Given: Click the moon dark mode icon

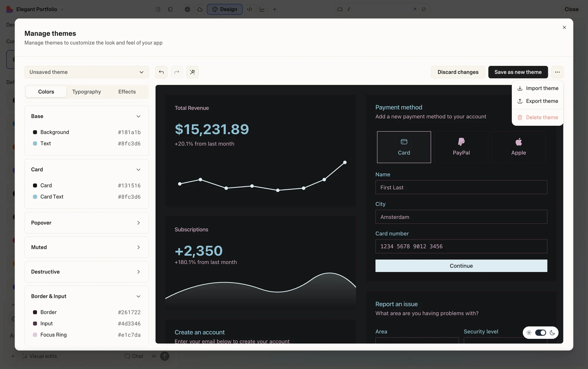Looking at the screenshot, I should pos(552,333).
